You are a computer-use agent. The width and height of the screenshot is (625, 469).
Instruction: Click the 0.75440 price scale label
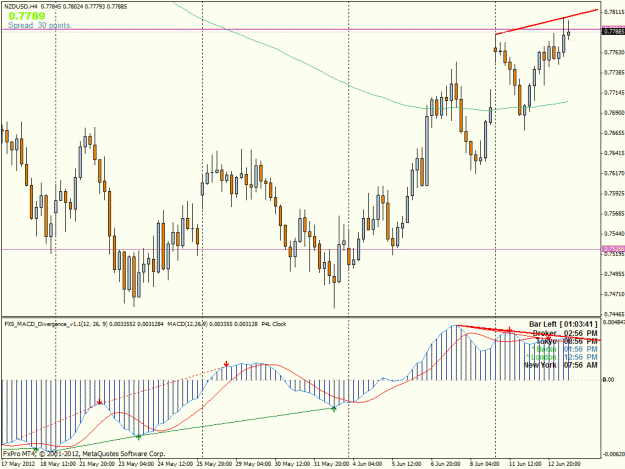pyautogui.click(x=614, y=234)
